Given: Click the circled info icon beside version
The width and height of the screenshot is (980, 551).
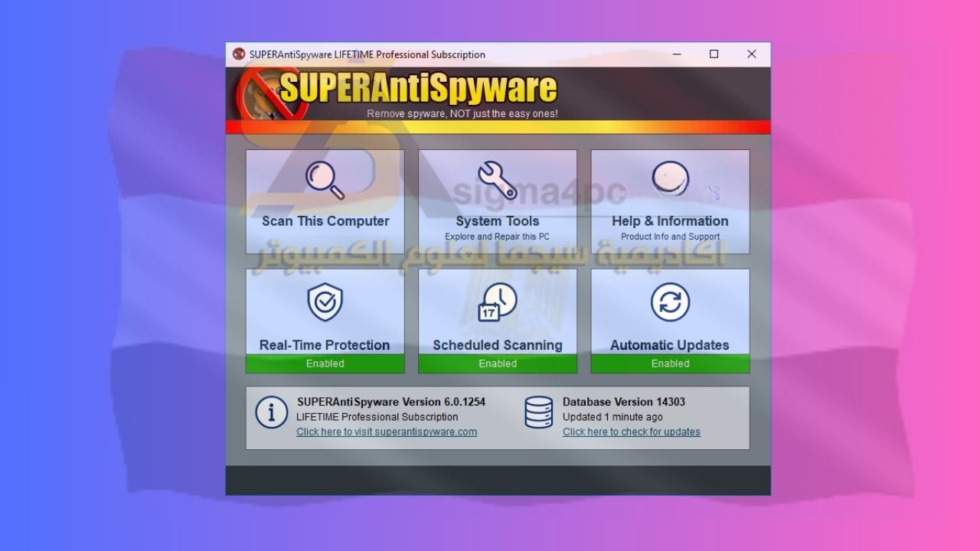Looking at the screenshot, I should point(271,413).
